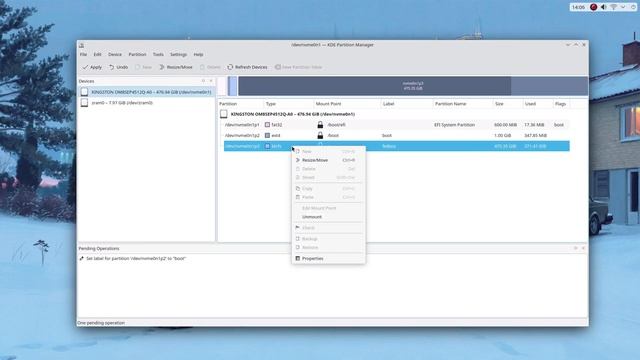Click Paste in the context menu
Screen dimensions: 640x360
pos(329,197)
